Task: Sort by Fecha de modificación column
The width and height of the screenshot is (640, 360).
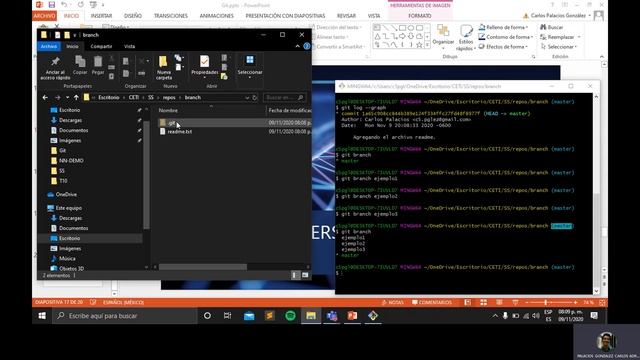Action: click(289, 111)
